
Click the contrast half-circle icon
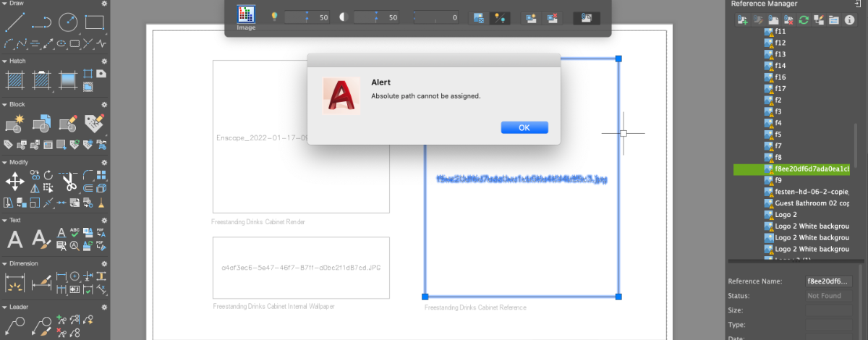(344, 17)
